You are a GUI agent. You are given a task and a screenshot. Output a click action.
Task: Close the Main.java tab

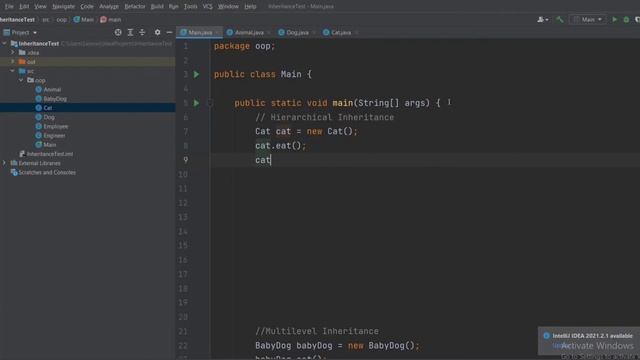[x=217, y=33]
